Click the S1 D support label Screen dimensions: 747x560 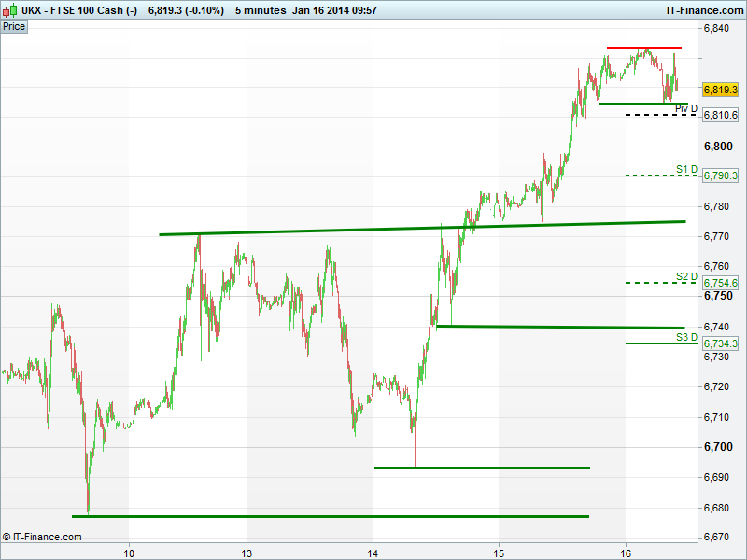pos(686,169)
